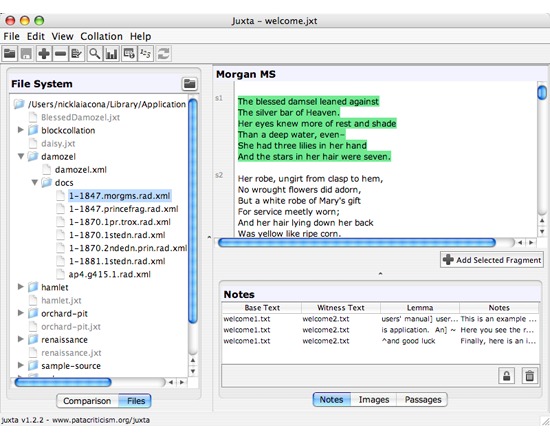This screenshot has width=550, height=440.
Task: Select the note row 'This is an example ...'
Action: tap(380, 319)
